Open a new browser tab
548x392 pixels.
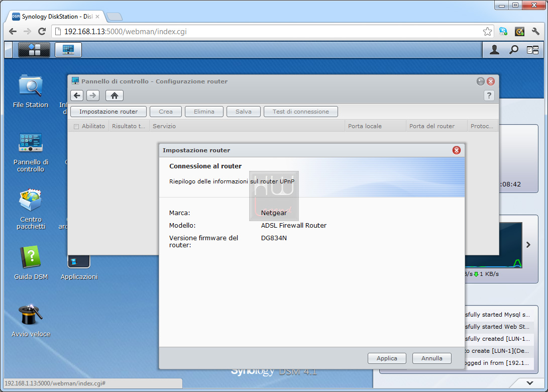click(x=115, y=17)
